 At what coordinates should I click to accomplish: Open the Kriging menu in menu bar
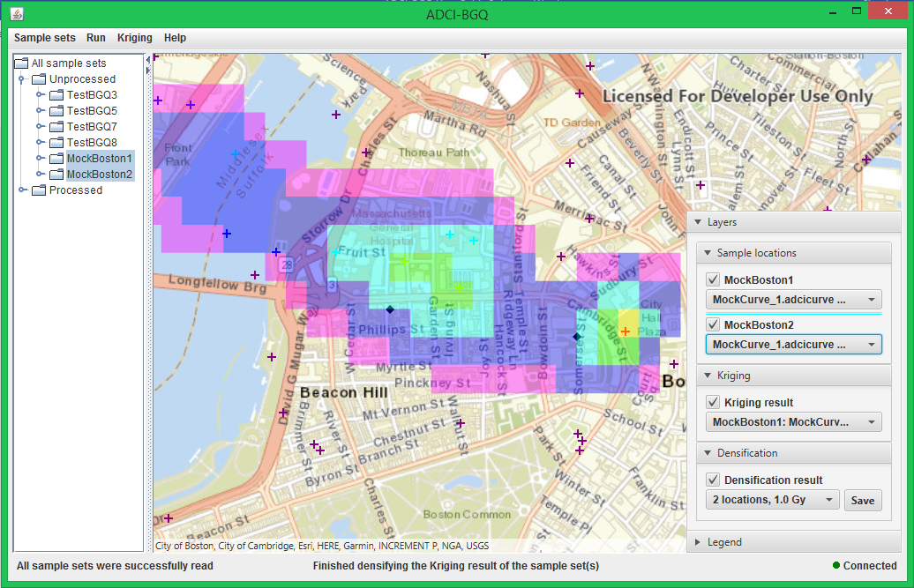tap(135, 38)
